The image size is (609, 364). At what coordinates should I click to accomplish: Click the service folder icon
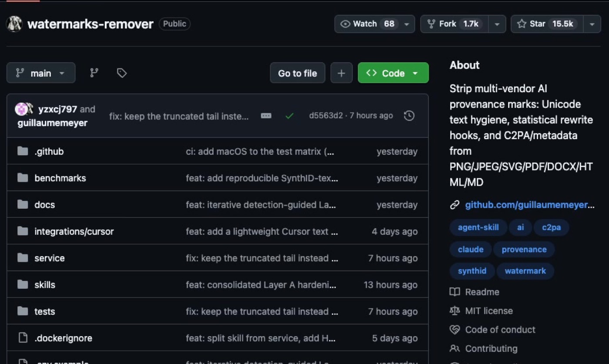[23, 258]
